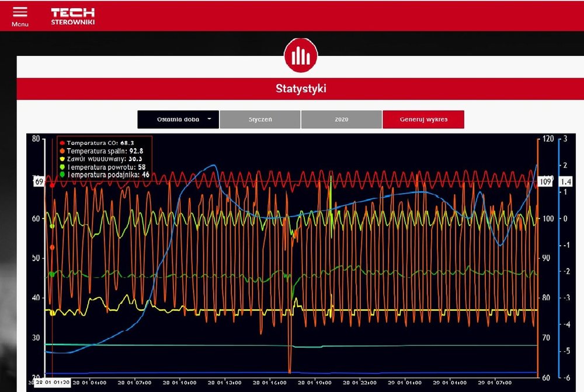Click the round statistics bar-chart icon
The height and width of the screenshot is (392, 584).
301,55
